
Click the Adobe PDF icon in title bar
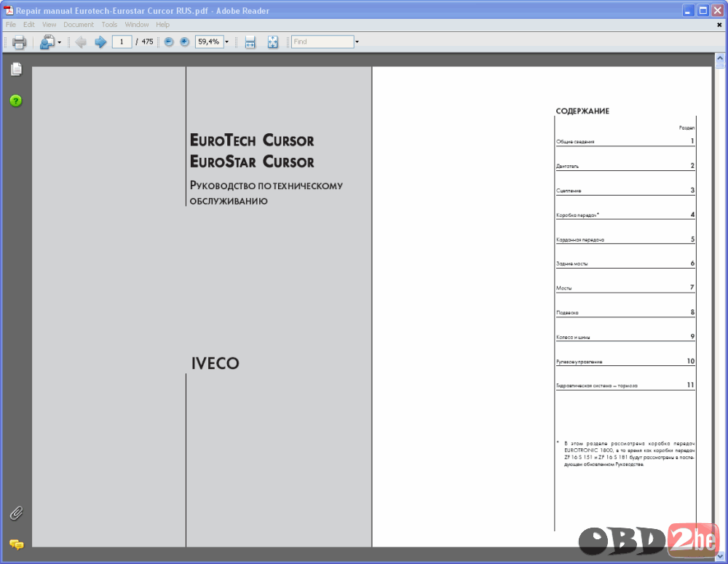(x=8, y=10)
